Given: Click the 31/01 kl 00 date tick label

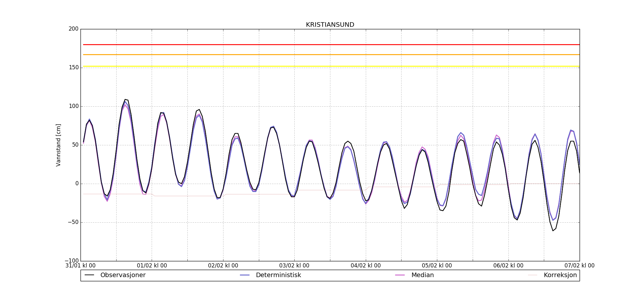Looking at the screenshot, I should 80,266.
